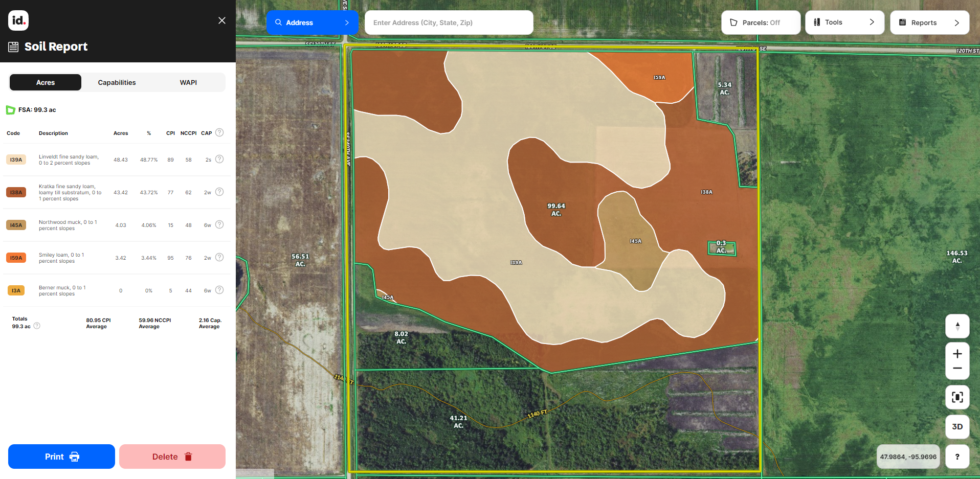980x479 pixels.
Task: Expand the Reports menu
Action: [x=929, y=22]
